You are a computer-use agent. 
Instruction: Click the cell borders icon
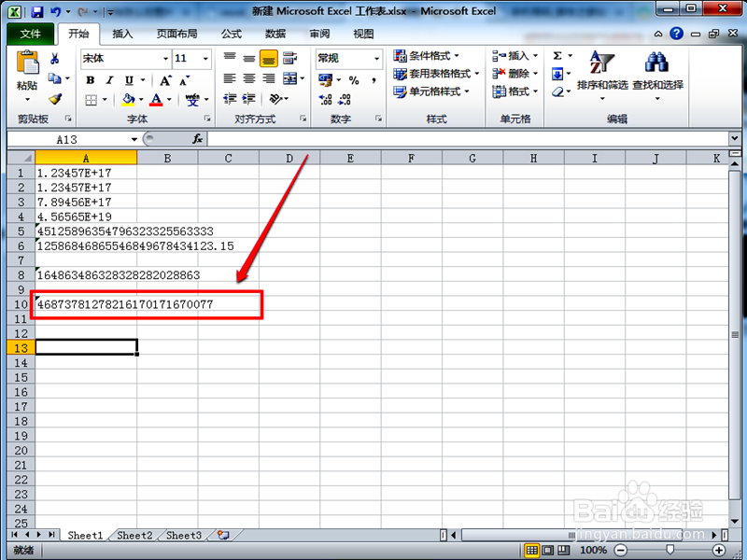[x=91, y=100]
